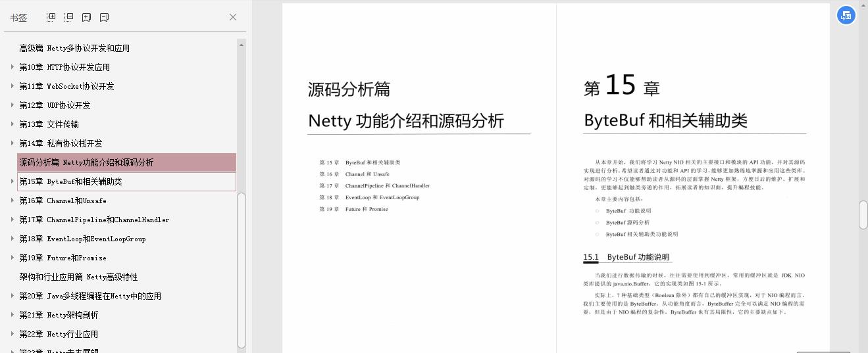Expand the 第17章 ChannelPipeline和ChannelHandler bookmark arrow
The width and height of the screenshot is (868, 353).
[x=13, y=220]
